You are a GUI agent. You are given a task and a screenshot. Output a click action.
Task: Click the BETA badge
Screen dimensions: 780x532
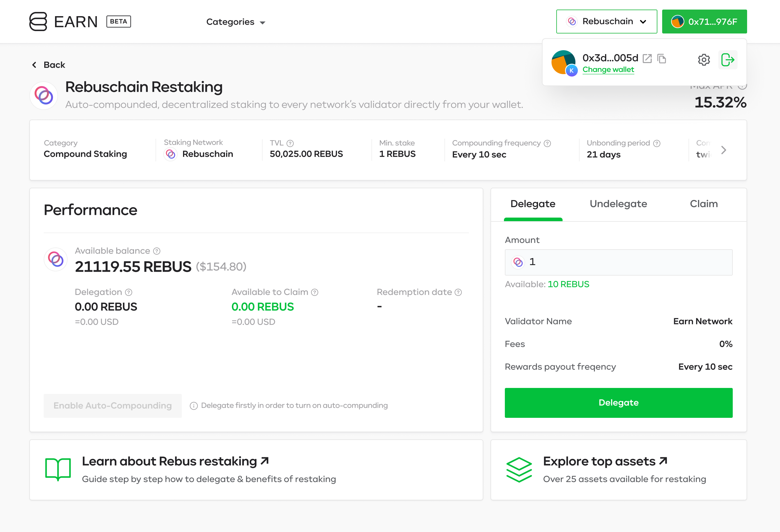[118, 22]
